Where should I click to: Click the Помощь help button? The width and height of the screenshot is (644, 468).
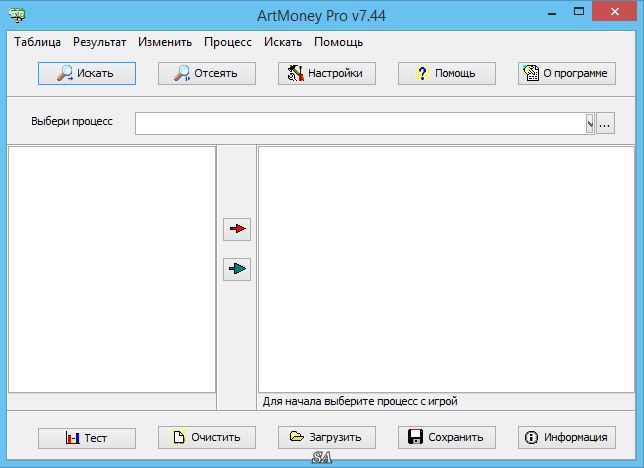[x=446, y=74]
